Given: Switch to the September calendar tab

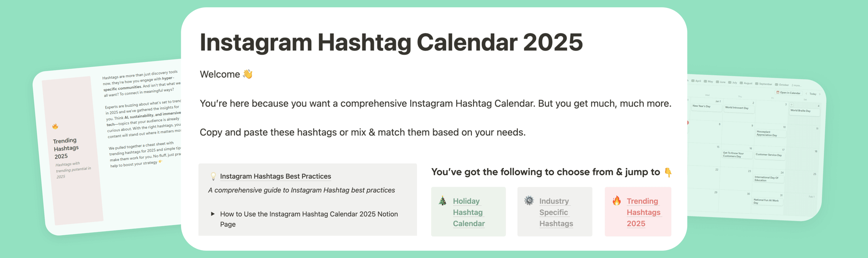Looking at the screenshot, I should (763, 84).
